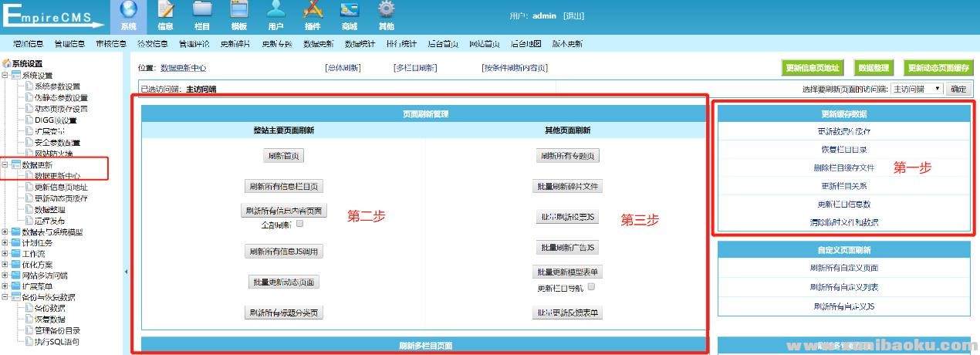
Task: Expand the 优化方案 tree node
Action: (6, 264)
